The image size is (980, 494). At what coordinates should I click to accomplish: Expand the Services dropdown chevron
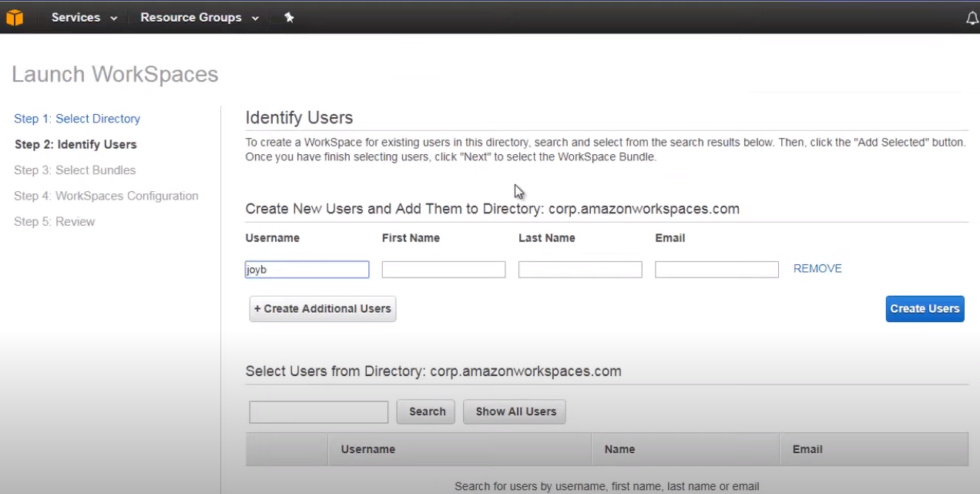112,18
